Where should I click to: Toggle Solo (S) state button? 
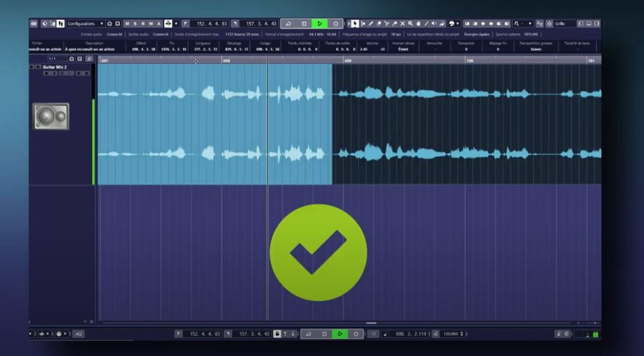[x=135, y=24]
